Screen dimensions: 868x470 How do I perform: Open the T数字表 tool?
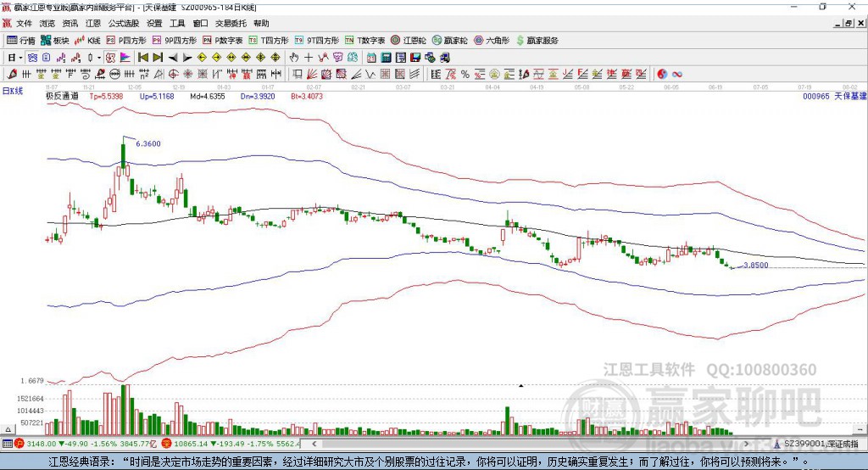pyautogui.click(x=364, y=41)
